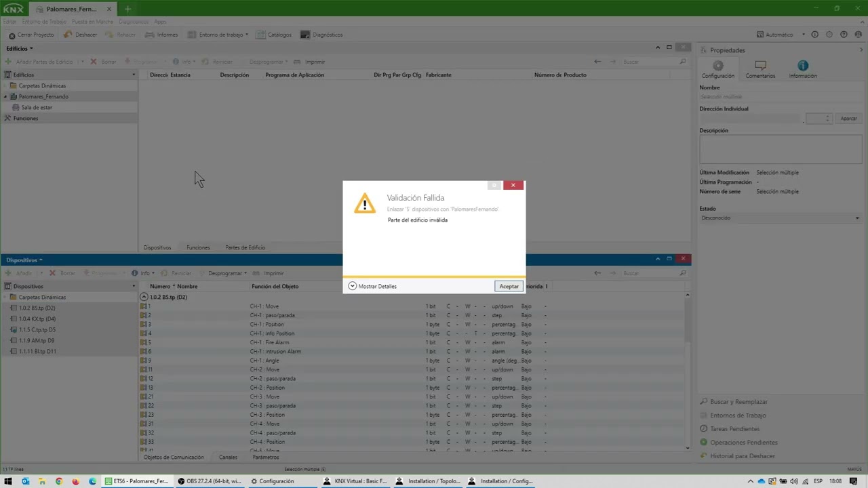Open the Estado dropdown
The image size is (868, 488).
point(781,218)
